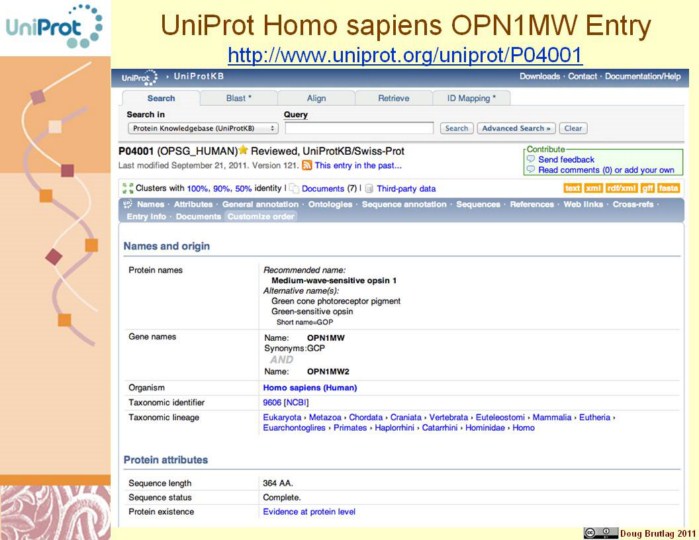Viewport: 699px width, 540px height.
Task: Open the Homo sapiens (Human) organism link
Action: (x=309, y=387)
